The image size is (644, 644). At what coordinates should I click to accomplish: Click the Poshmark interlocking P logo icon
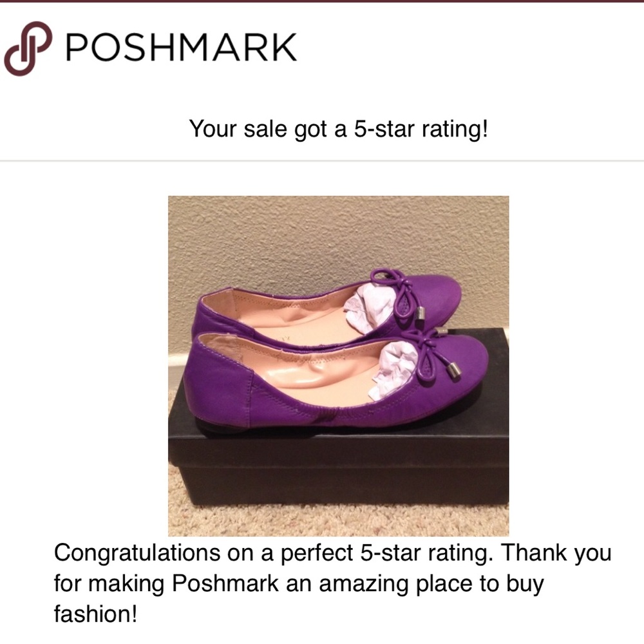[28, 48]
